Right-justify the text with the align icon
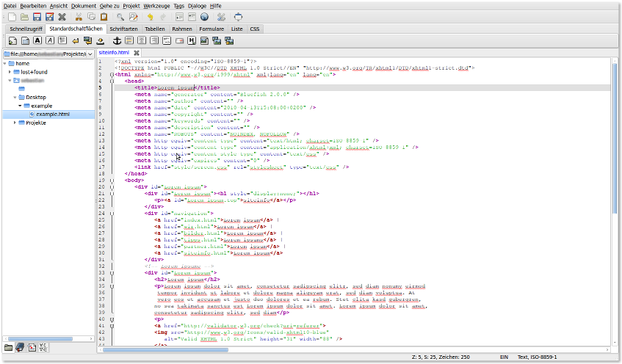 tap(154, 40)
